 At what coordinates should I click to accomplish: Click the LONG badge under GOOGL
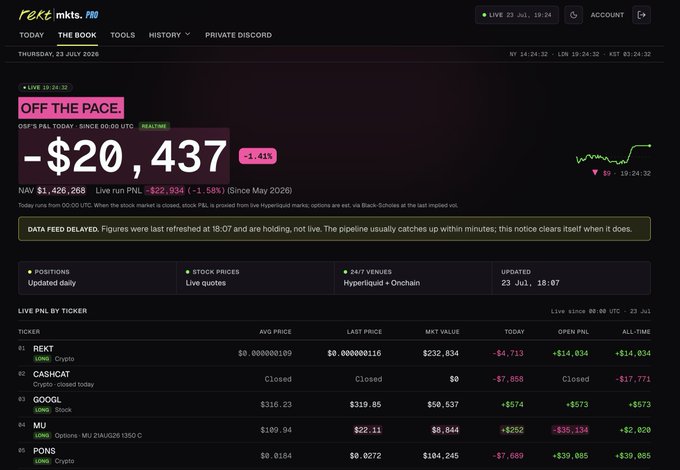coord(42,410)
